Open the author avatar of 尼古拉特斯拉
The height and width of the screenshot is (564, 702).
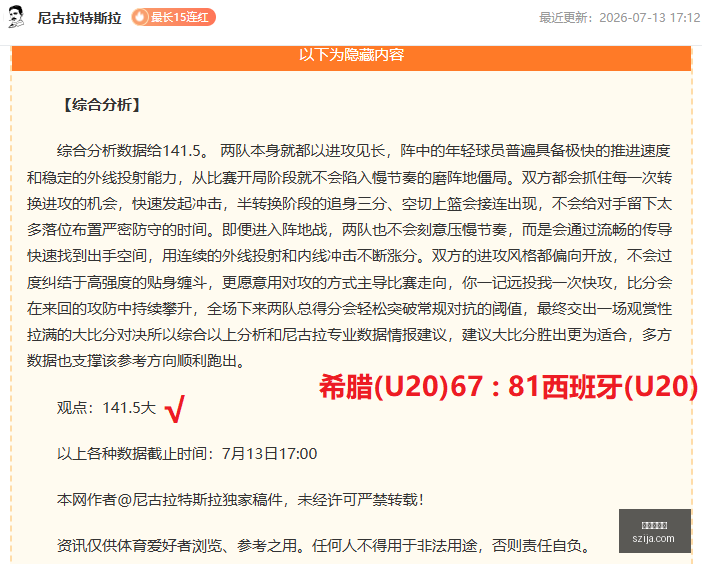16,17
